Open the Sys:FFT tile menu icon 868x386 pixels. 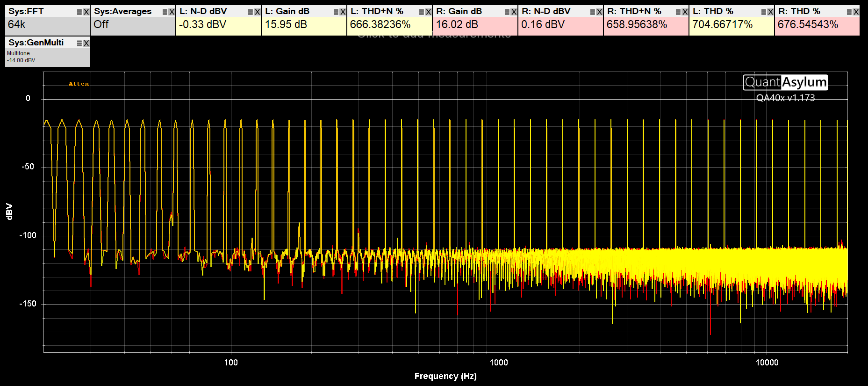point(79,12)
